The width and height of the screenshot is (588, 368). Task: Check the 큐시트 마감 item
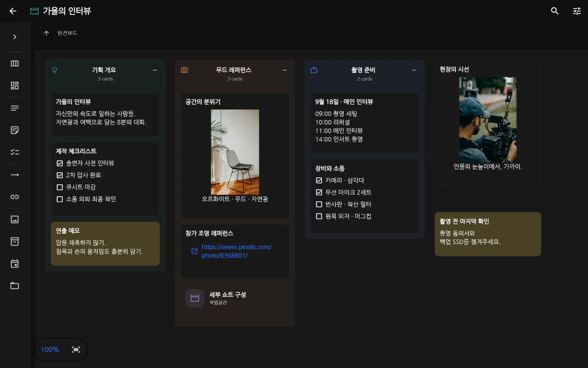(x=60, y=187)
